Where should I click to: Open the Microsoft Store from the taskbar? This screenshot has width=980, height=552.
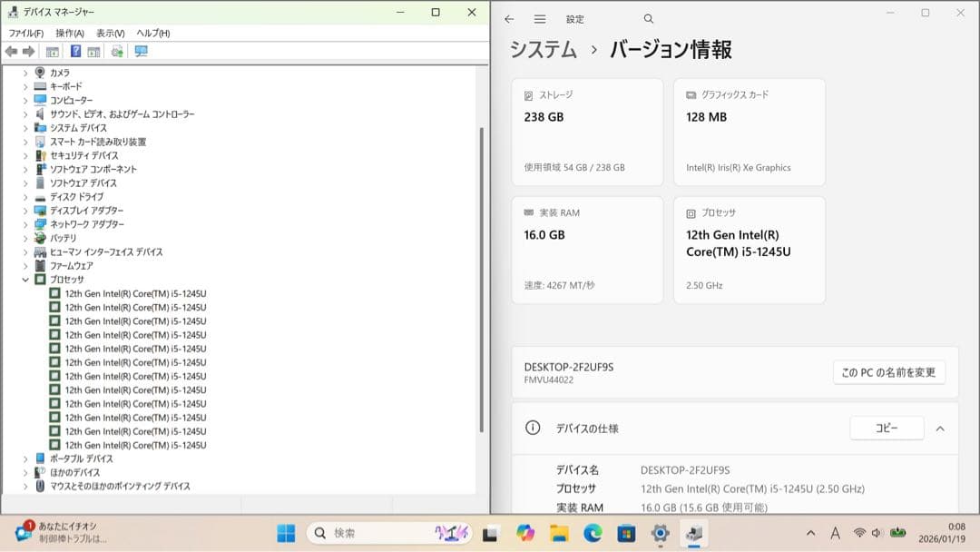[x=625, y=534]
